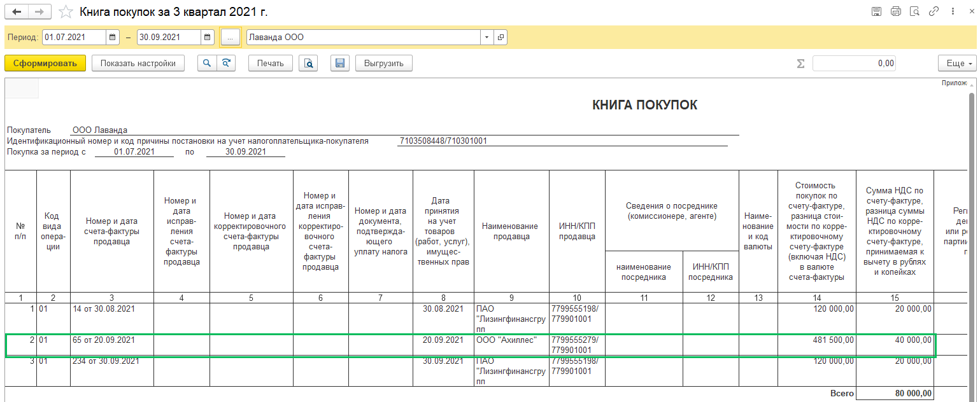
Task: Select the total 80 000,00 cell
Action: [x=895, y=394]
